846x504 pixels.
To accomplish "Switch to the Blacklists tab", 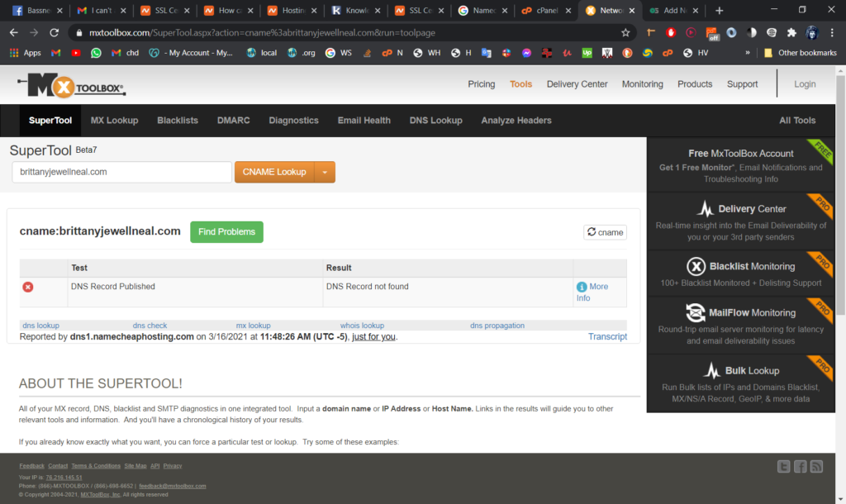I will [178, 121].
